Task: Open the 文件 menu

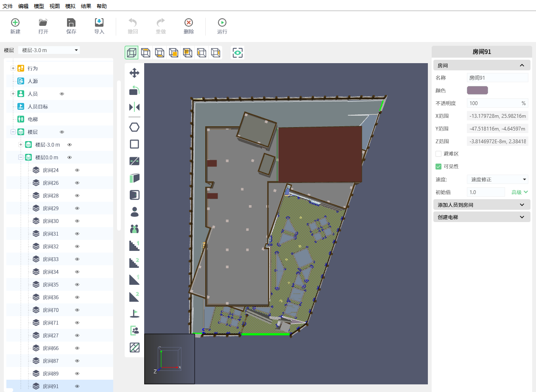Action: [x=8, y=6]
